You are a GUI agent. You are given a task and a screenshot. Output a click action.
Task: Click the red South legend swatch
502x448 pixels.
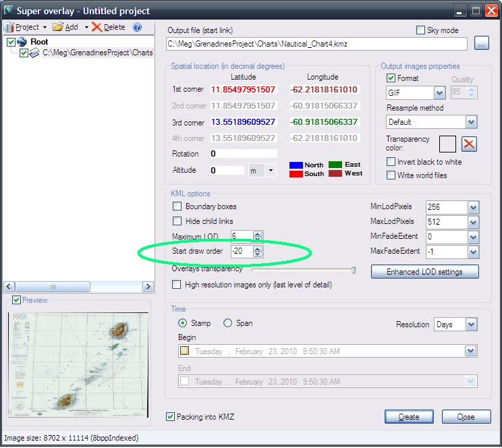click(296, 174)
